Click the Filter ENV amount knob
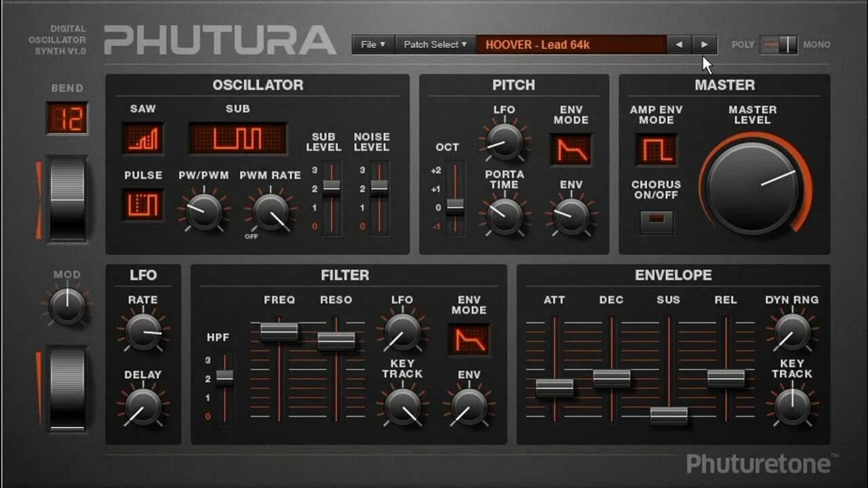868x488 pixels. [469, 407]
